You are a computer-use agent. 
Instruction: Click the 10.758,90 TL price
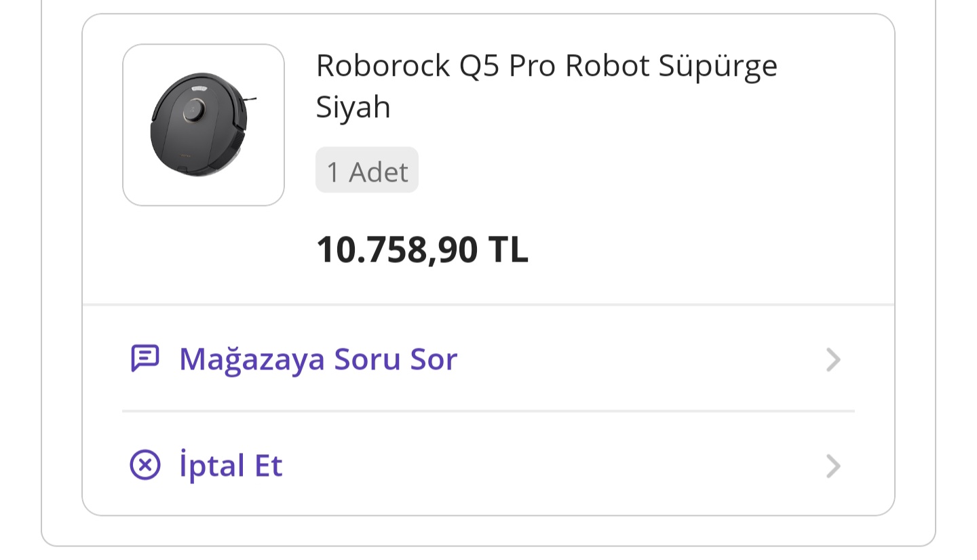[x=422, y=249]
